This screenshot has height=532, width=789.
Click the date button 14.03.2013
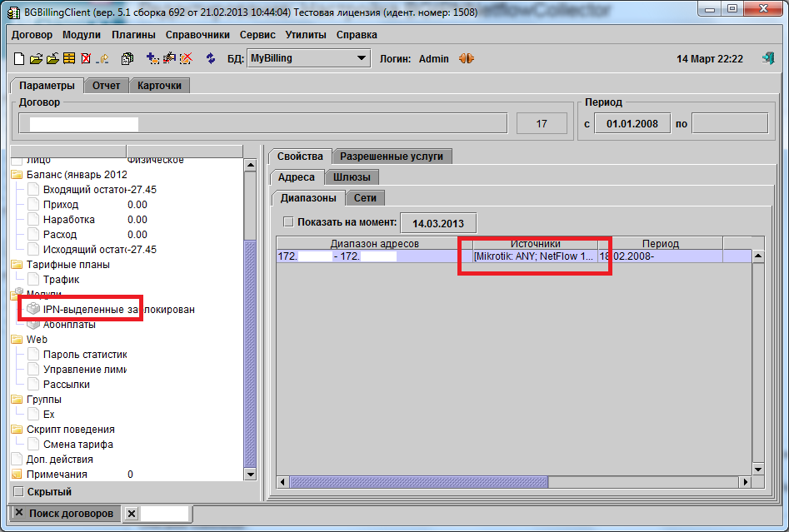click(x=438, y=223)
